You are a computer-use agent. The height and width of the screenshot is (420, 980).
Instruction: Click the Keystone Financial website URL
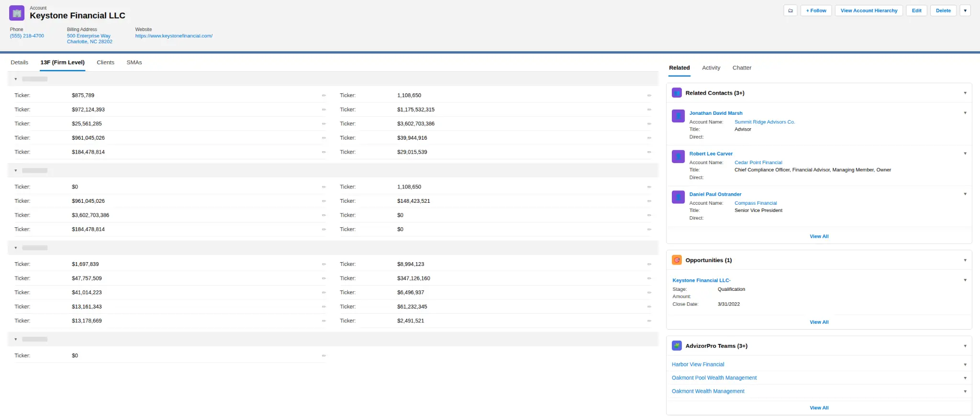(174, 36)
